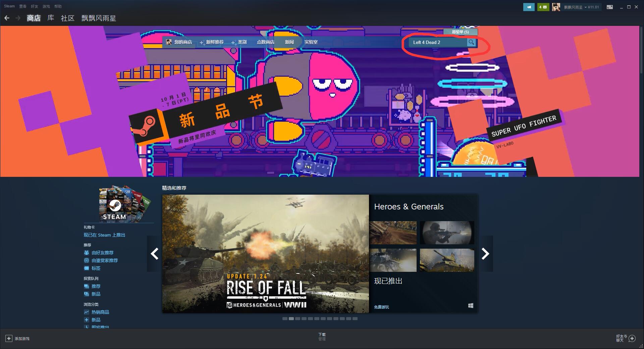644x349 pixels.
Task: Click Windows platform icon on featured card
Action: [x=471, y=306]
